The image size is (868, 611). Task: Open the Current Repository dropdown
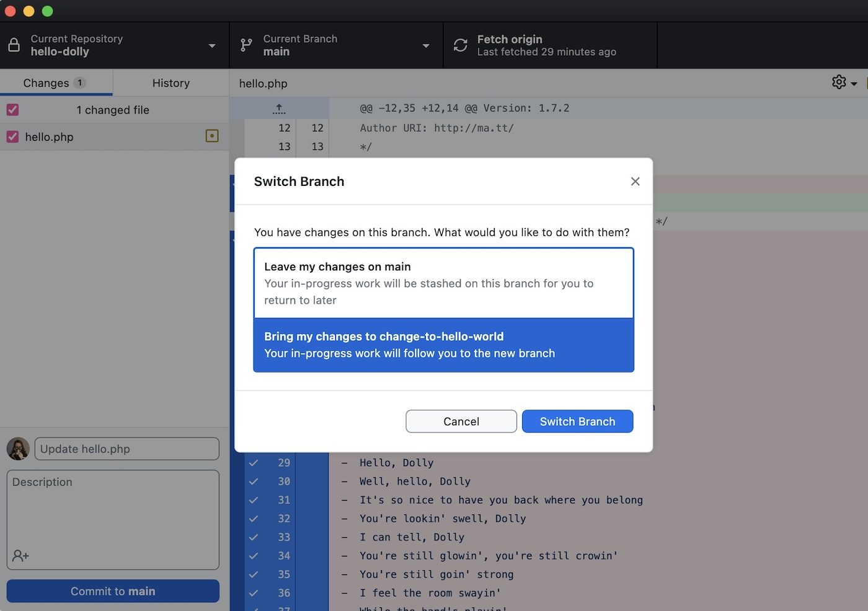(211, 45)
